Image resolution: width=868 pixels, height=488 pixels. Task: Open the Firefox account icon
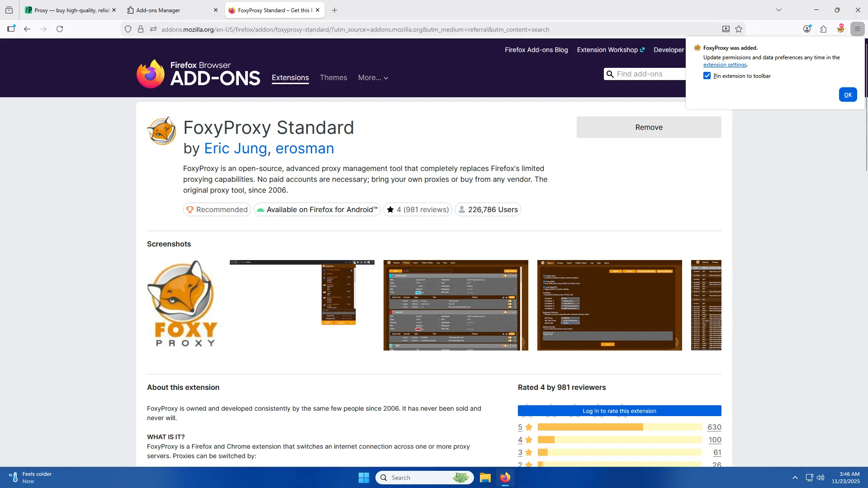[807, 29]
